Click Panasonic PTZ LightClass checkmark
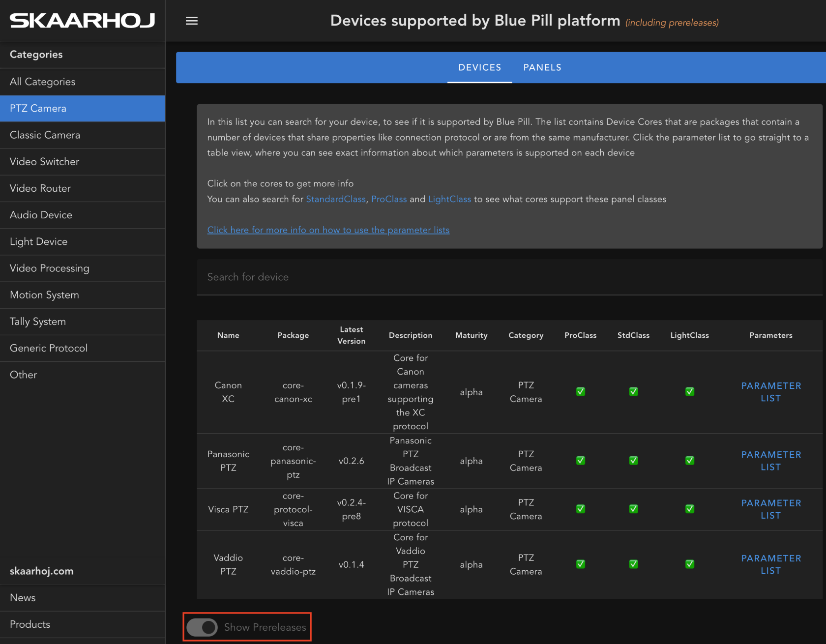The height and width of the screenshot is (644, 826). 690,461
